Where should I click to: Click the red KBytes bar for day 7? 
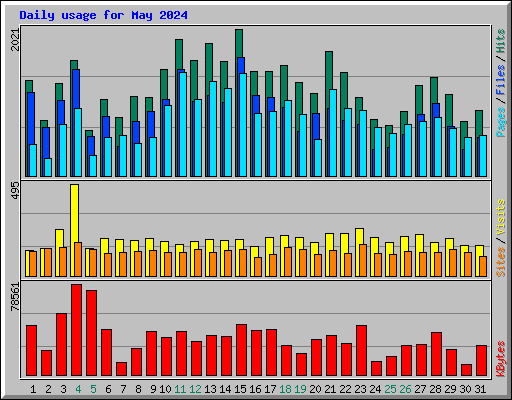(x=122, y=369)
